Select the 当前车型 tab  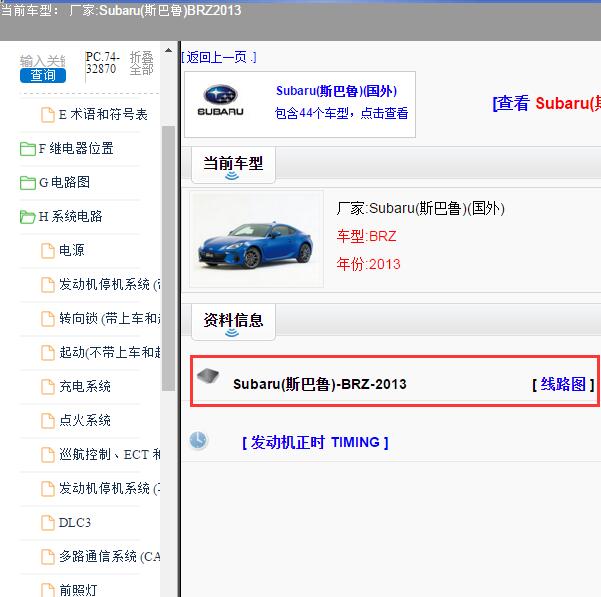pyautogui.click(x=233, y=165)
